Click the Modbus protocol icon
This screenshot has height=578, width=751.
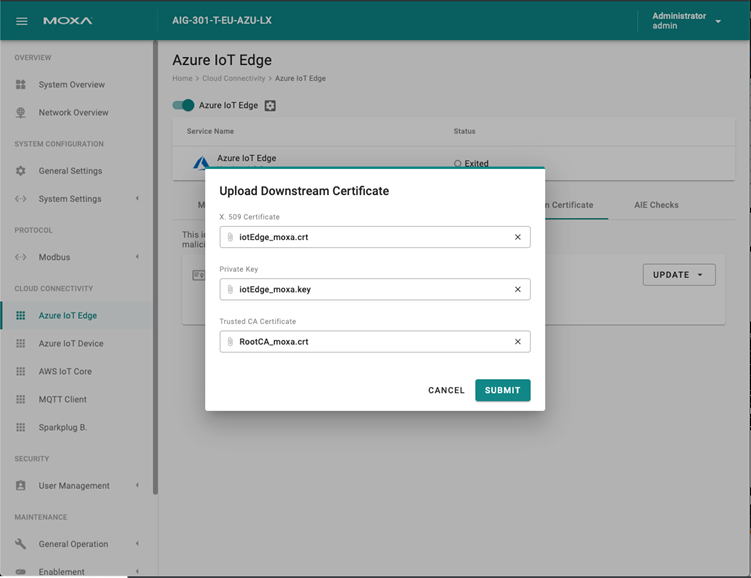click(x=21, y=257)
